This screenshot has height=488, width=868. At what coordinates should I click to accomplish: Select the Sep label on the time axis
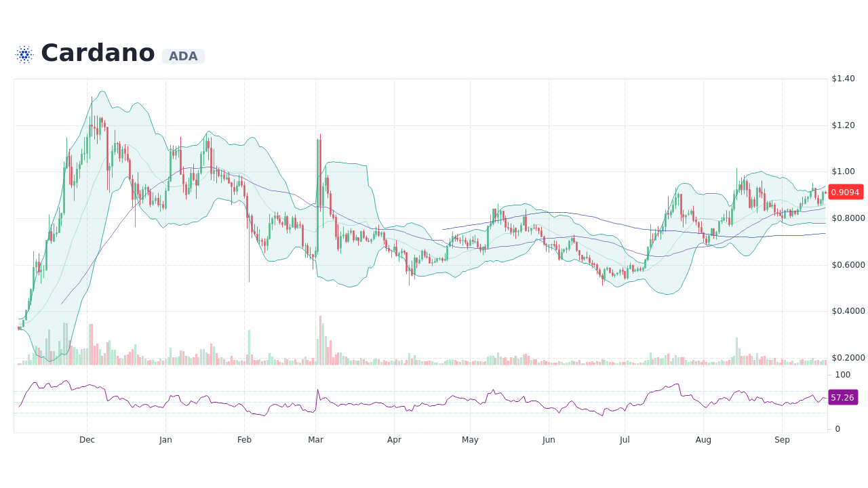[x=782, y=440]
